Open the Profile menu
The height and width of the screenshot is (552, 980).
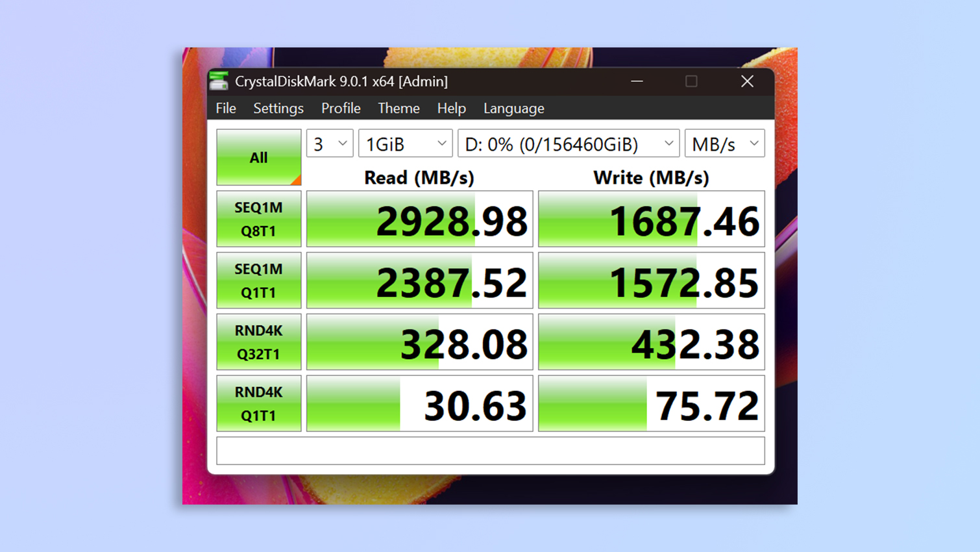pos(341,108)
